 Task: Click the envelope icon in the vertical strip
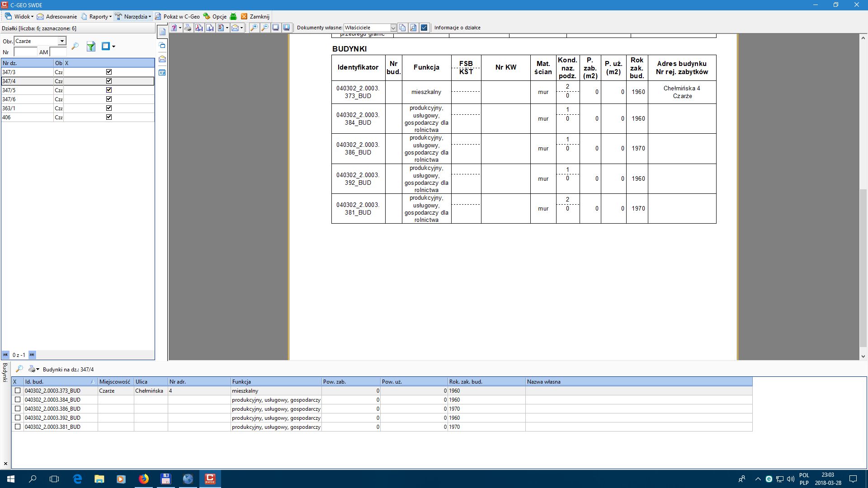click(162, 59)
